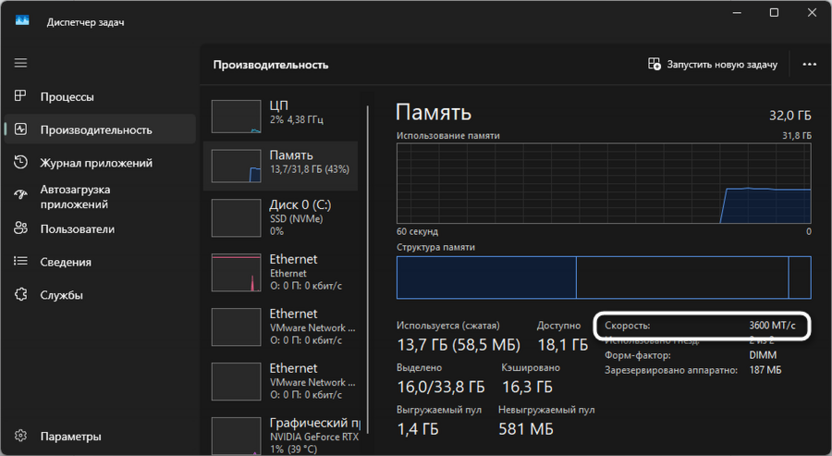Click Запустить новую задачу button

tap(713, 64)
